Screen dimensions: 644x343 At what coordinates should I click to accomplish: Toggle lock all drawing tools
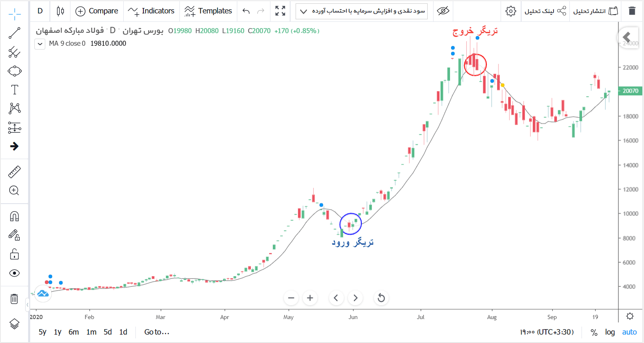point(14,254)
